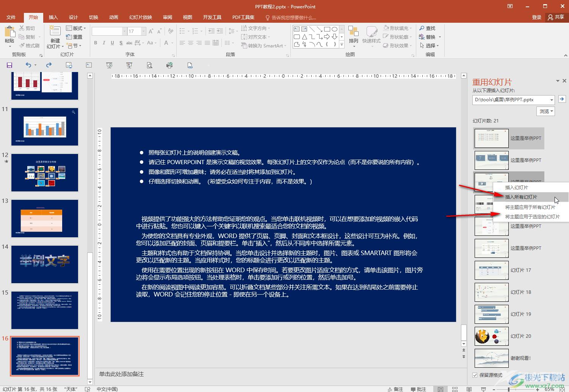Switch to slide sorter view in status bar
Image resolution: width=569 pixels, height=392 pixels.
(455, 389)
